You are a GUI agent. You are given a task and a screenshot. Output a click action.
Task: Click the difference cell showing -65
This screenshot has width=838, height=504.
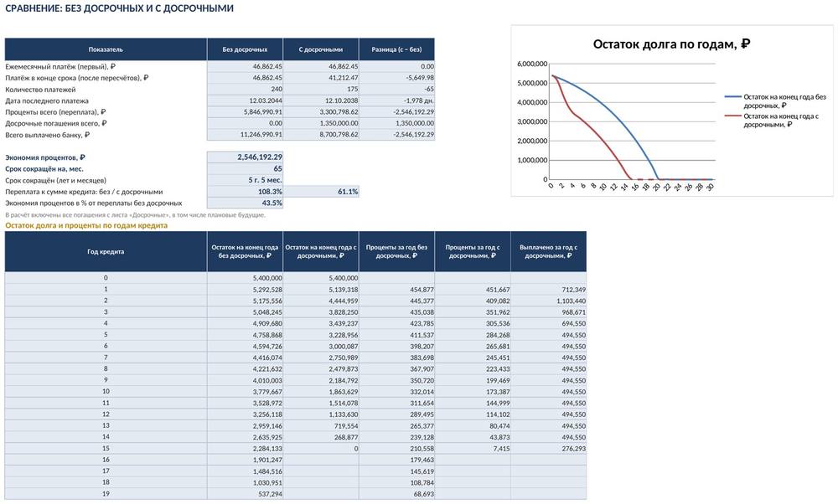(396, 89)
